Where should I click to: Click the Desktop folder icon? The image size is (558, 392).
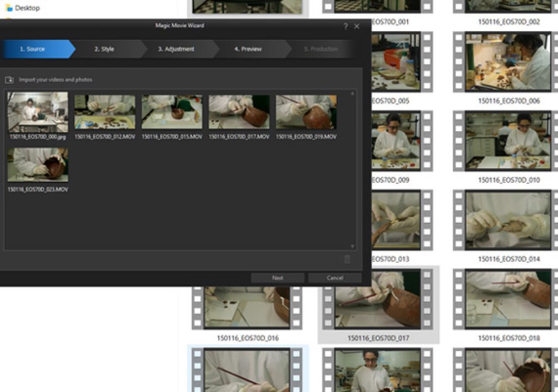9,8
